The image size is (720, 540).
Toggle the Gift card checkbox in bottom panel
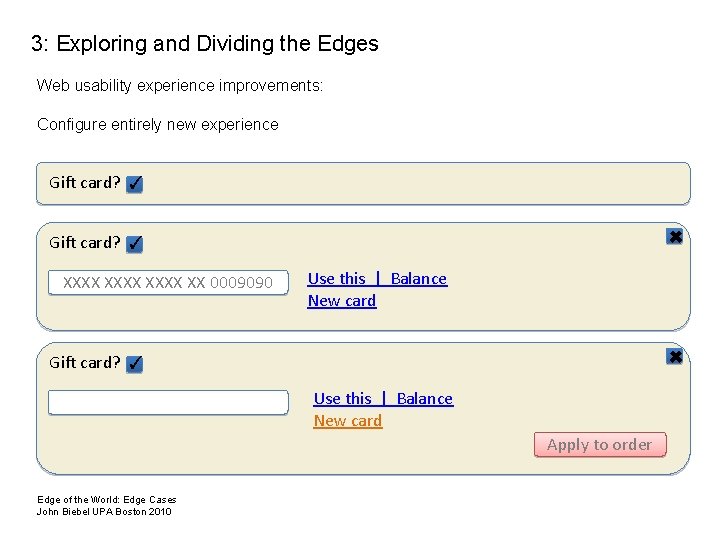[135, 364]
